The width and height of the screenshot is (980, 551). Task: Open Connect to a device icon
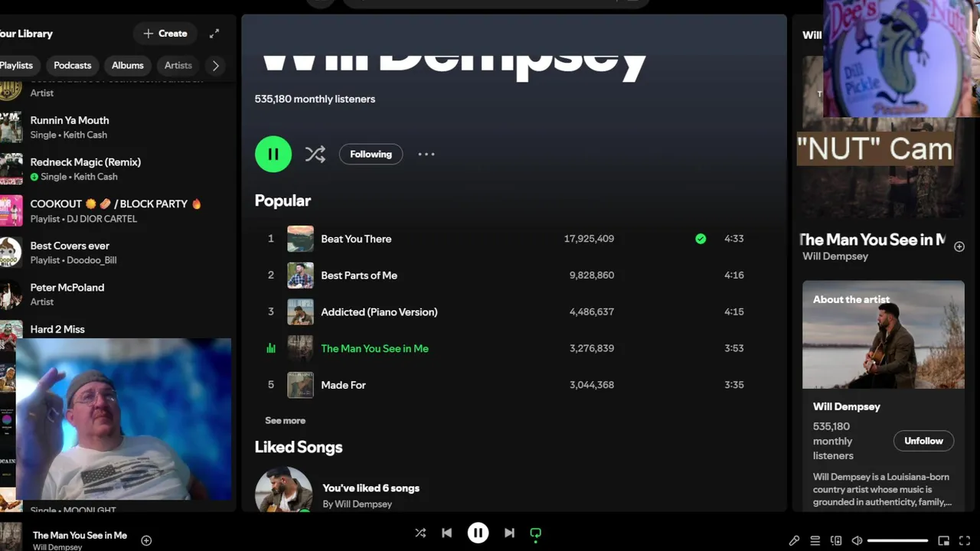tap(836, 541)
